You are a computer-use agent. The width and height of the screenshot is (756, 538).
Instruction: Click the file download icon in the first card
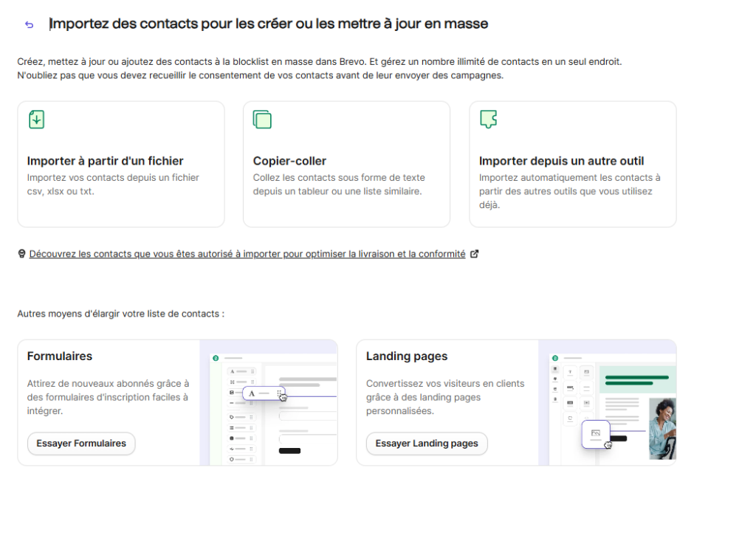point(37,119)
